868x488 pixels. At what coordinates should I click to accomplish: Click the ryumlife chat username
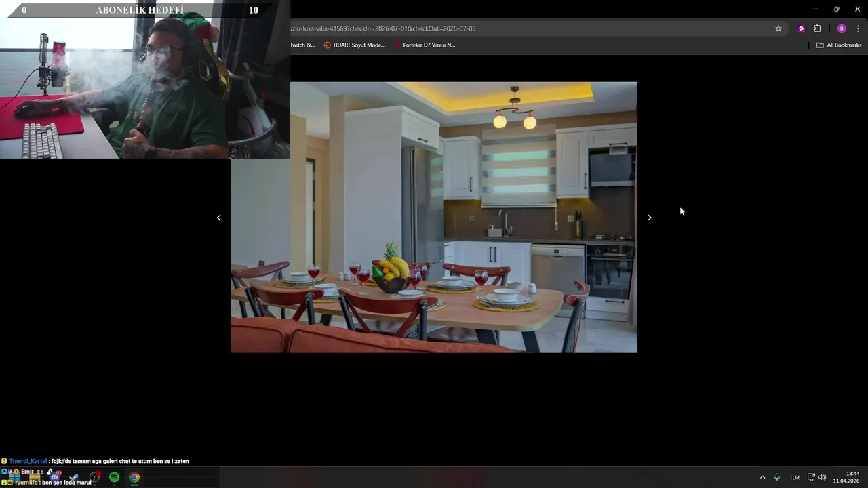pos(26,483)
